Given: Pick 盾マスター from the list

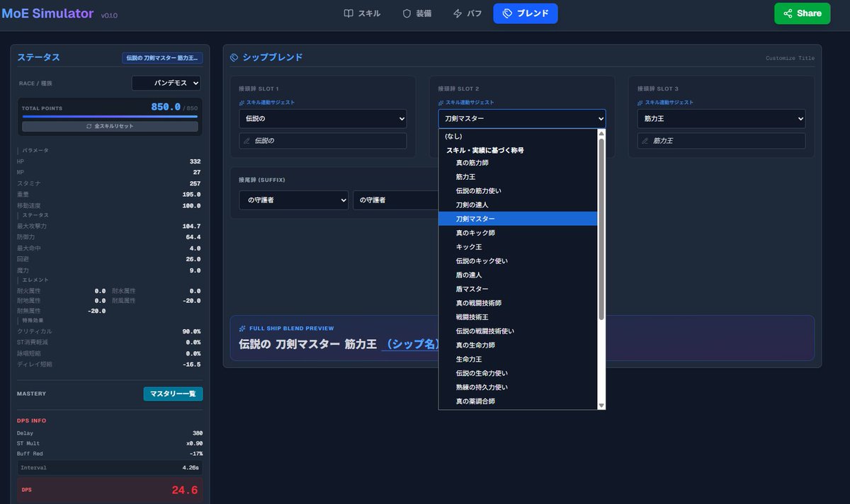Looking at the screenshot, I should (518, 289).
